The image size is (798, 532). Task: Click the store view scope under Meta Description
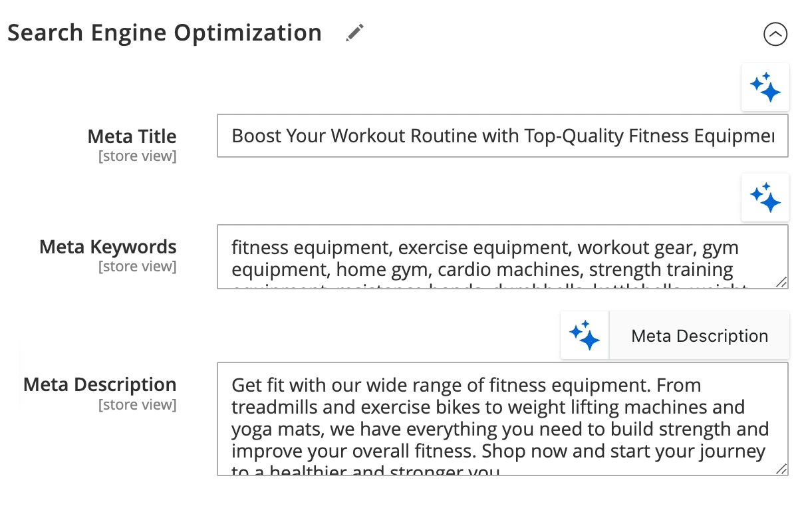(137, 405)
